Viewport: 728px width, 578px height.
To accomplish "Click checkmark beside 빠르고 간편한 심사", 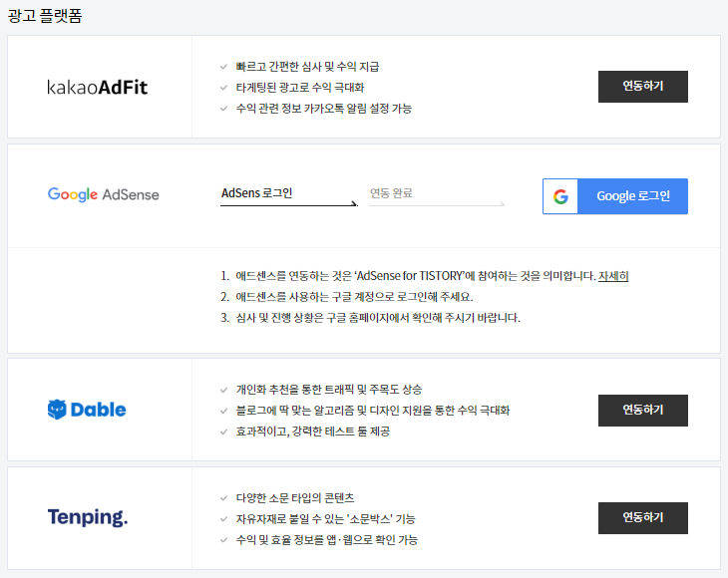I will click(x=223, y=67).
